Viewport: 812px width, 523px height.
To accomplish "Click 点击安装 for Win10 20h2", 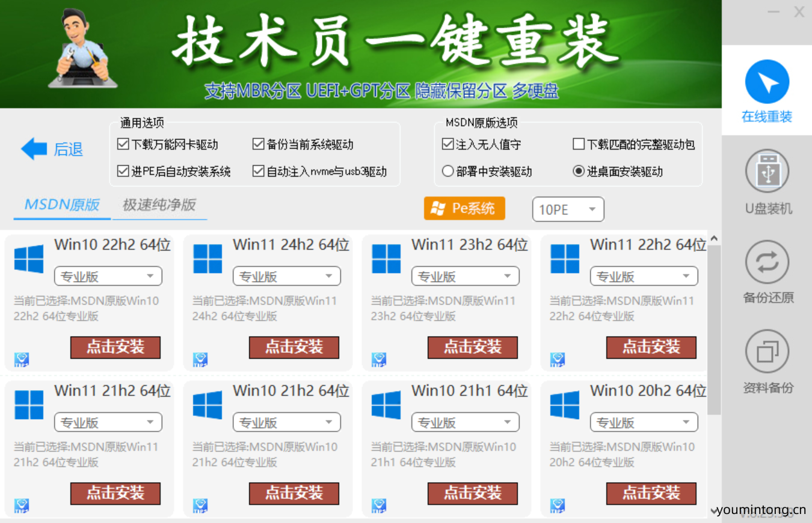I will 651,494.
